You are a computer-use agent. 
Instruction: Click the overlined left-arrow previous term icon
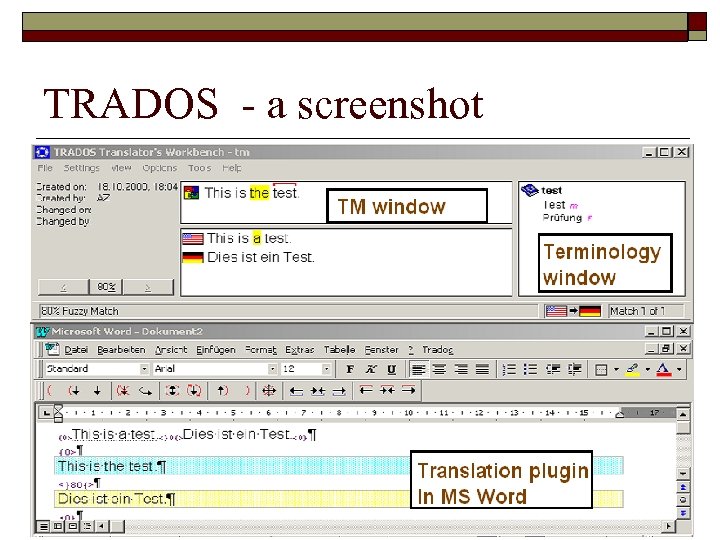(366, 390)
